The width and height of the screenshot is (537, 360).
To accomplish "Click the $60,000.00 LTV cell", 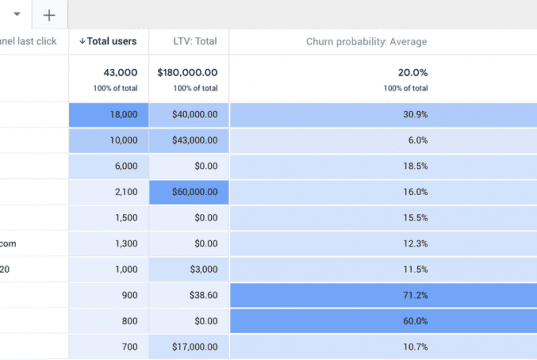I will click(189, 192).
